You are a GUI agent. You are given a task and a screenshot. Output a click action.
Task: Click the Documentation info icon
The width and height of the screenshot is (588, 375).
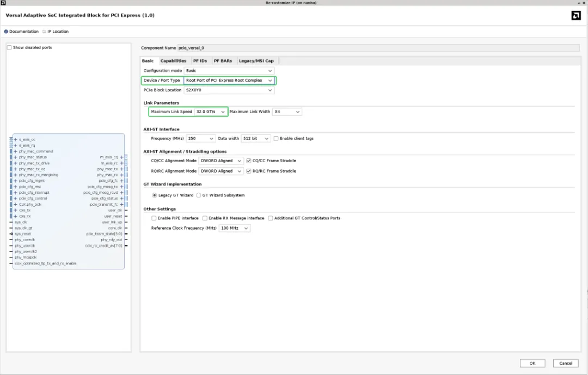point(6,32)
